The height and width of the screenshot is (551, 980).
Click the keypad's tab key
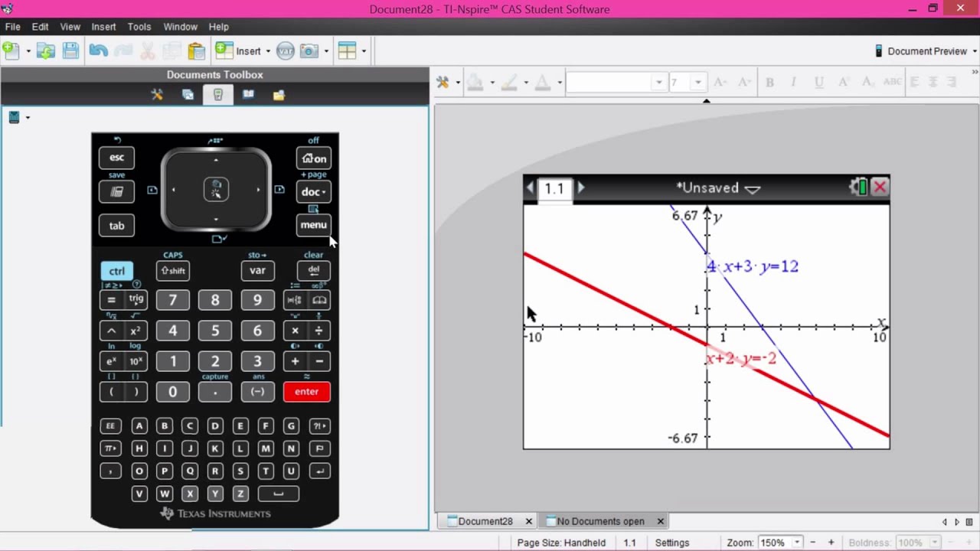[x=116, y=226]
